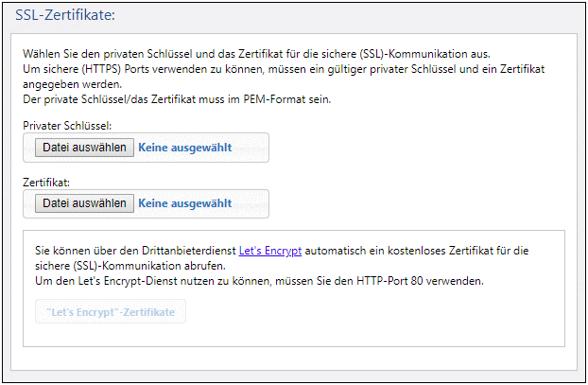588x385 pixels.
Task: Click the "Privater Schlüssel:" label
Action: click(66, 126)
